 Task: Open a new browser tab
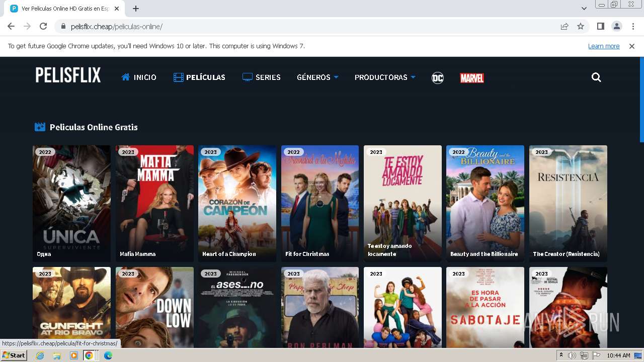(136, 9)
